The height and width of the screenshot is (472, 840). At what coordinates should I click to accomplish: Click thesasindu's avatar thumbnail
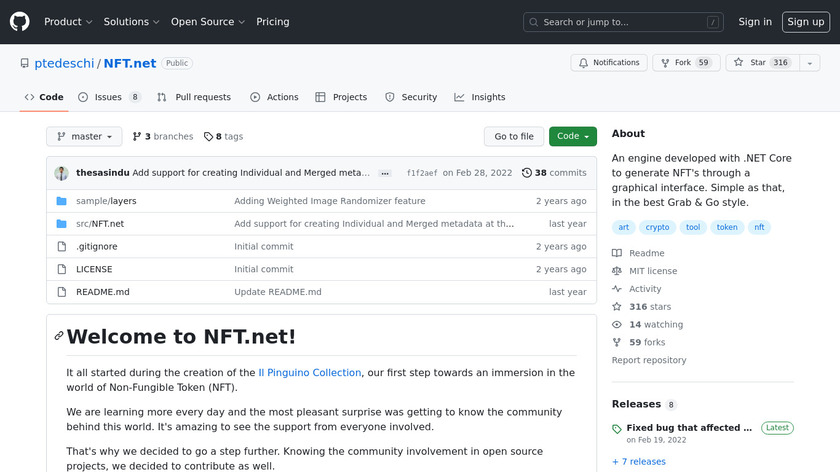(x=62, y=173)
